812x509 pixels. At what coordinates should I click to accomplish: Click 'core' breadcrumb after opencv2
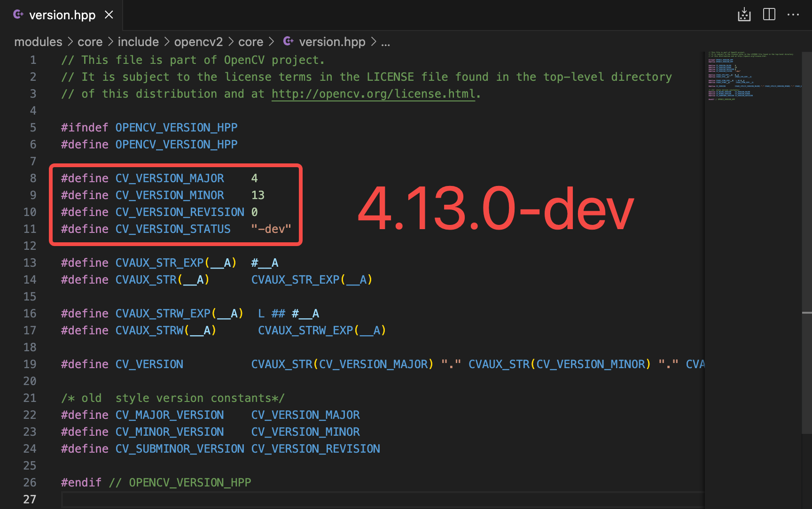(x=250, y=42)
